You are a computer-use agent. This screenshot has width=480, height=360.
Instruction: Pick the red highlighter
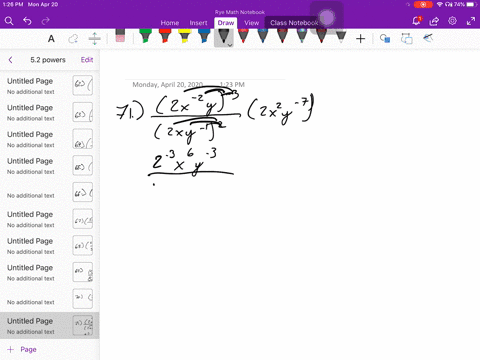coord(165,36)
